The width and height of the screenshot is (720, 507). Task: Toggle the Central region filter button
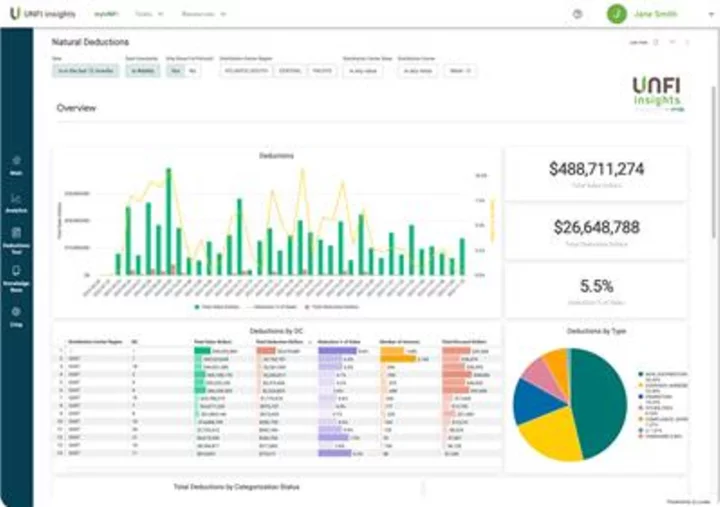click(290, 71)
